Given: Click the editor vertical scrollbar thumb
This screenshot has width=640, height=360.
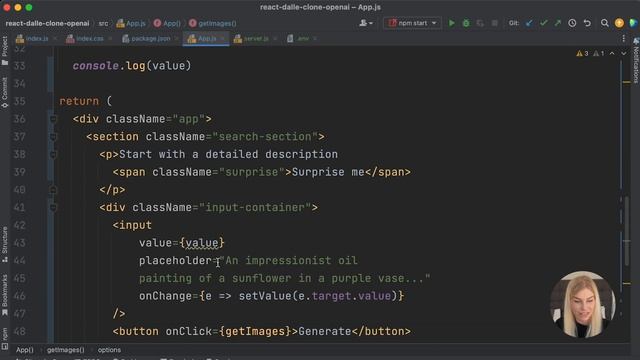Looking at the screenshot, I should 627,231.
